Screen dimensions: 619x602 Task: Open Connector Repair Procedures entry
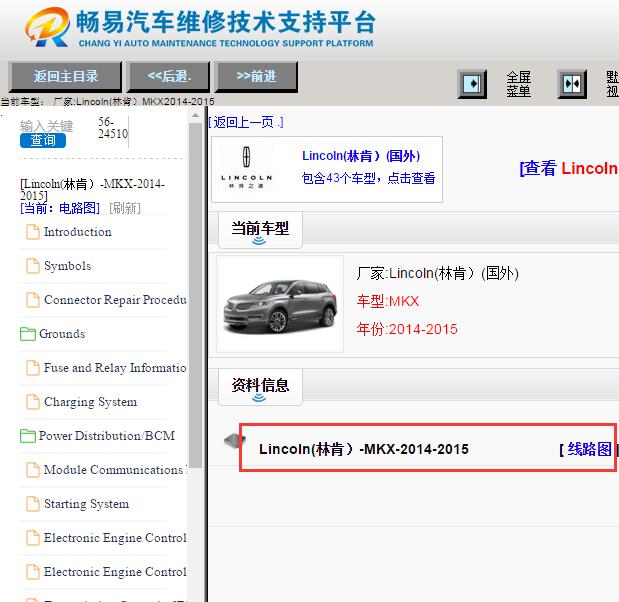click(x=115, y=300)
